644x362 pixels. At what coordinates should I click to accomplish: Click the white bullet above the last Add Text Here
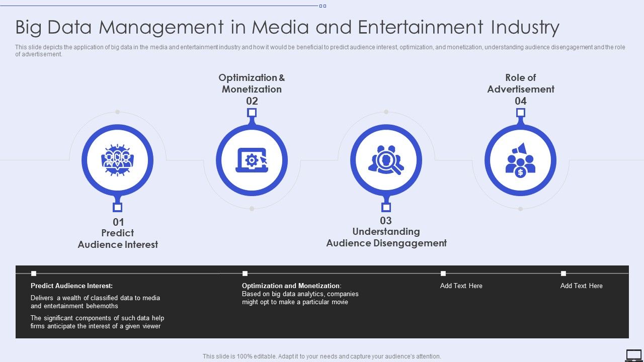(563, 274)
